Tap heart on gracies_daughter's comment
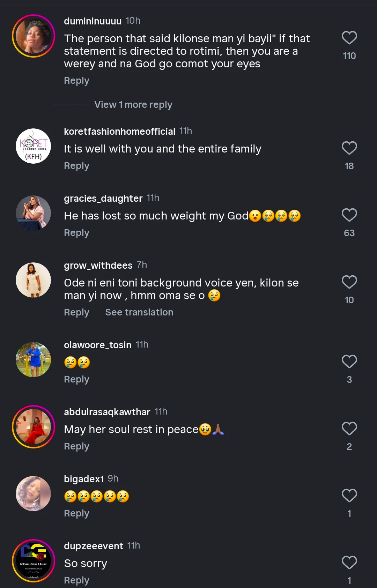This screenshot has width=377, height=588. (x=349, y=215)
